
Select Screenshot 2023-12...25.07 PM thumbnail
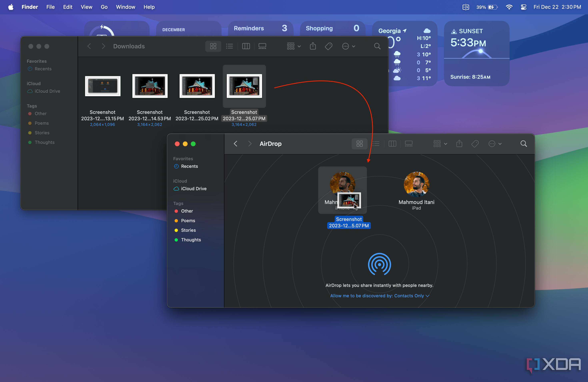pos(244,86)
